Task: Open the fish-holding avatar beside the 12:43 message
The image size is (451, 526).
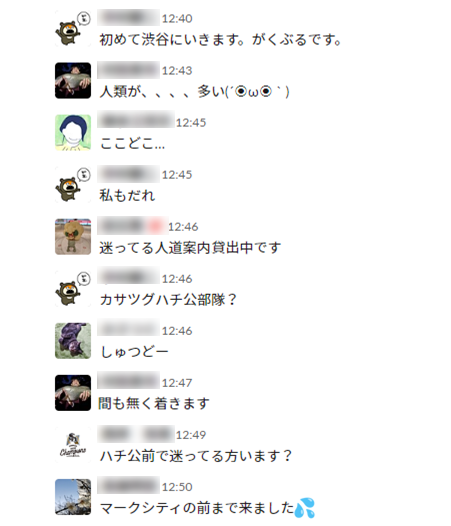Action: (x=73, y=81)
